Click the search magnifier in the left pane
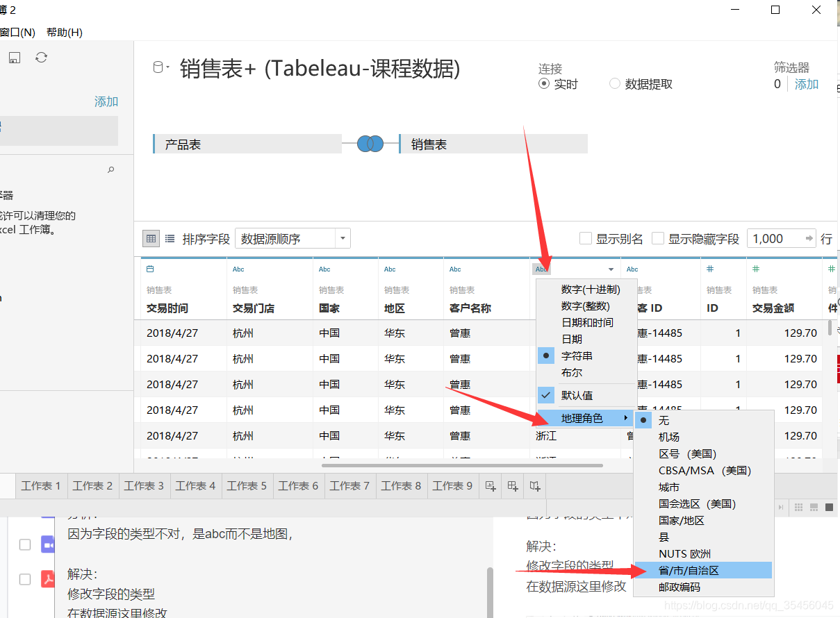This screenshot has height=618, width=840. coord(111,169)
